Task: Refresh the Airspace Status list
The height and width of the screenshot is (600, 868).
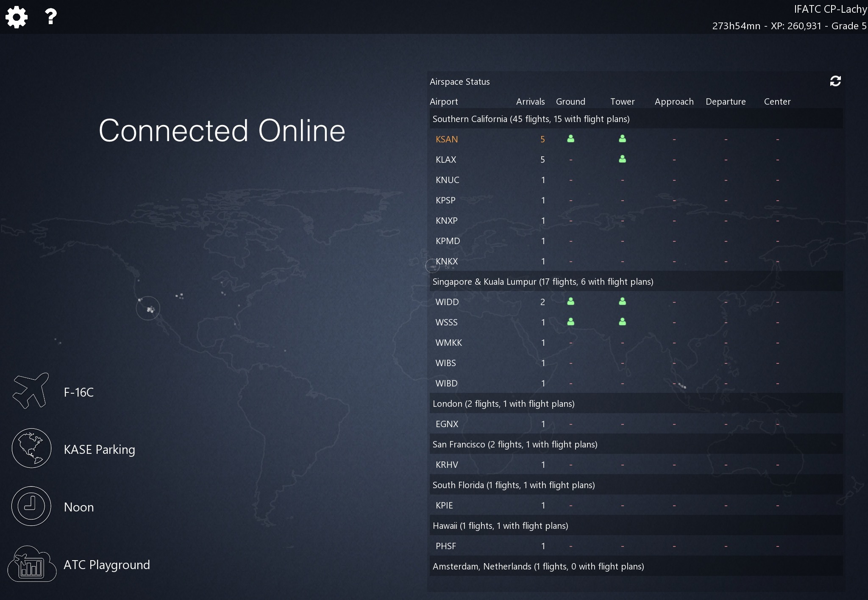Action: point(835,81)
